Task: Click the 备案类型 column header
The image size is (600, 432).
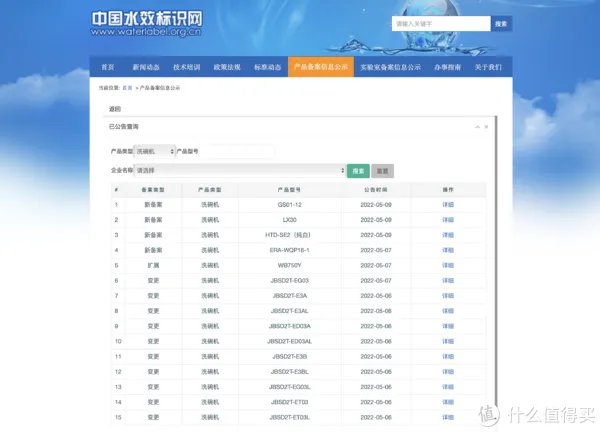Action: 153,190
